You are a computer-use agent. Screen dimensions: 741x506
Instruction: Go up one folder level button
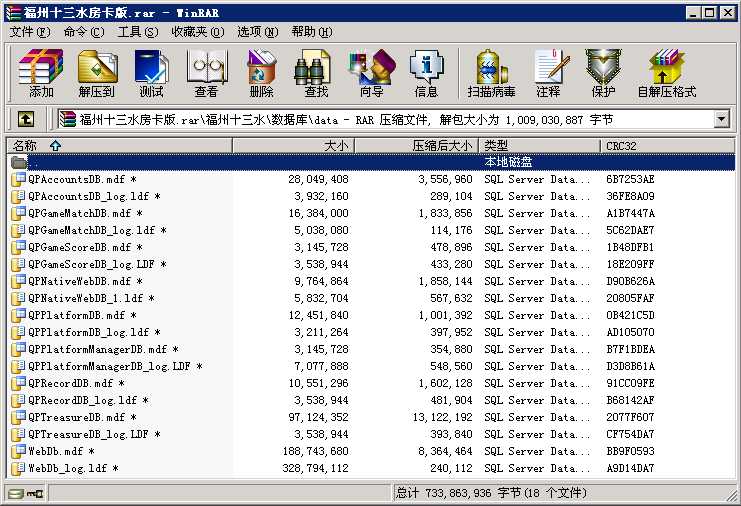tap(26, 119)
